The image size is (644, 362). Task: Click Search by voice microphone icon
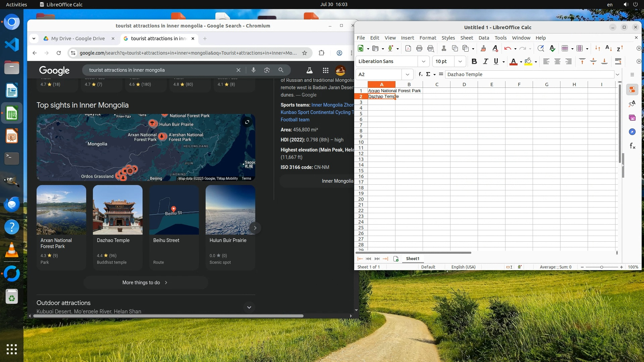[253, 70]
